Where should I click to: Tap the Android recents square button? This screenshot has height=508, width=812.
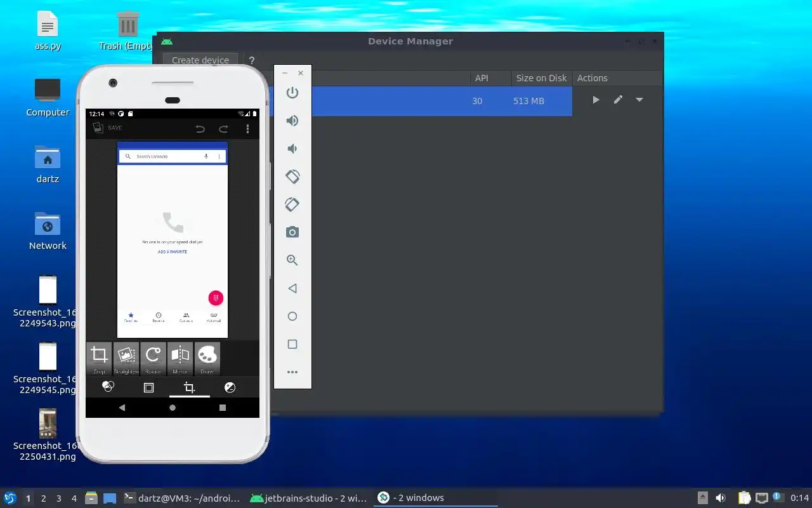(223, 408)
